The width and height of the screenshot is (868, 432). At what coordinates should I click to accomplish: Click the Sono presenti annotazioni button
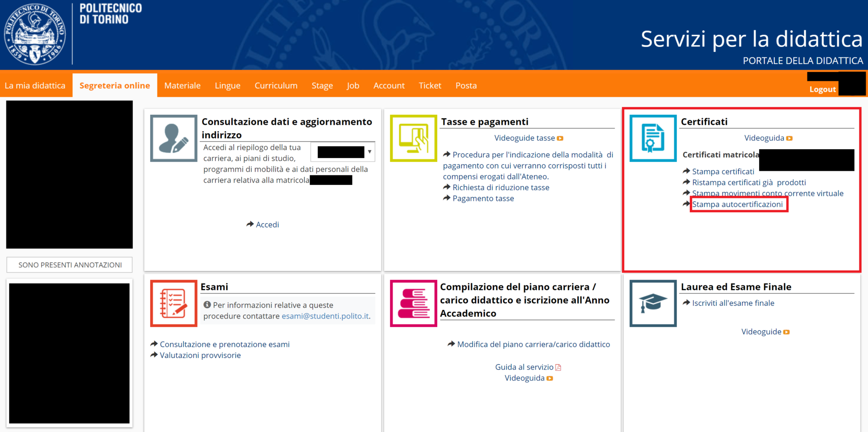tap(70, 265)
